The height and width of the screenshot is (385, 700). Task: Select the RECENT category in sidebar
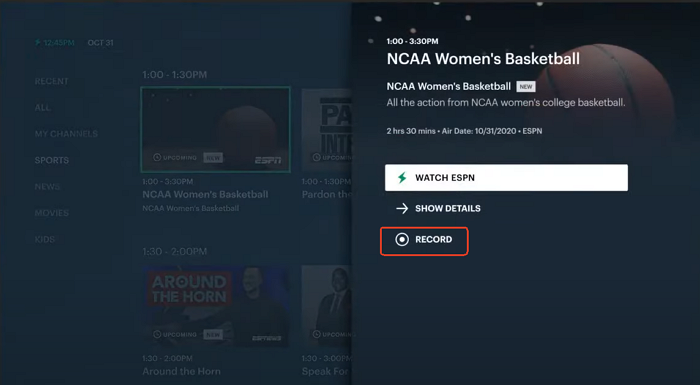pos(52,81)
